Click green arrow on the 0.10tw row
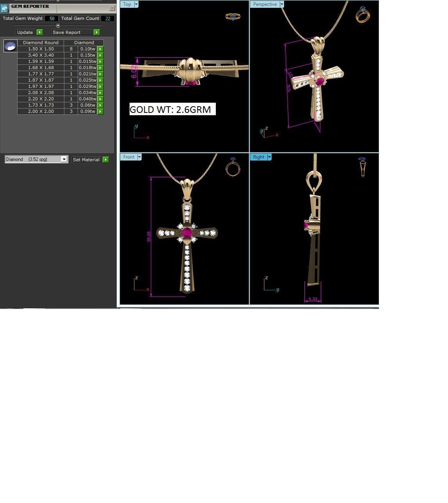This screenshot has height=503, width=448. pos(100,49)
